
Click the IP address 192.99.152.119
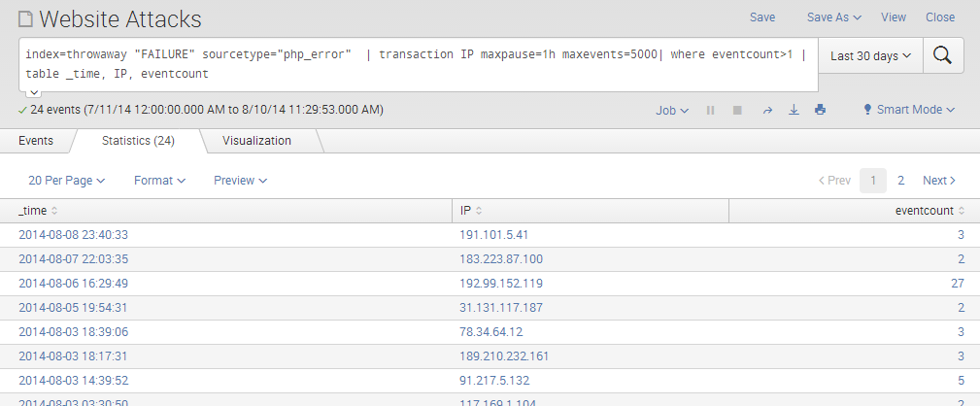(502, 284)
